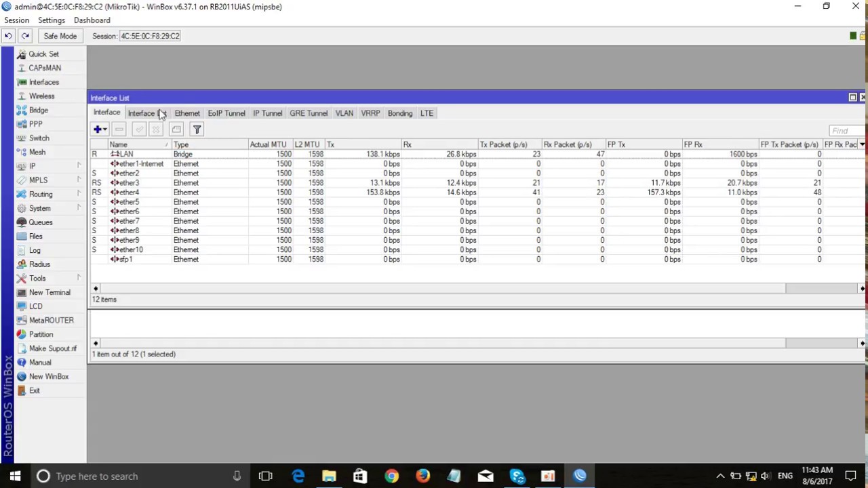Click the filter funnel icon
This screenshot has width=868, height=488.
point(197,129)
